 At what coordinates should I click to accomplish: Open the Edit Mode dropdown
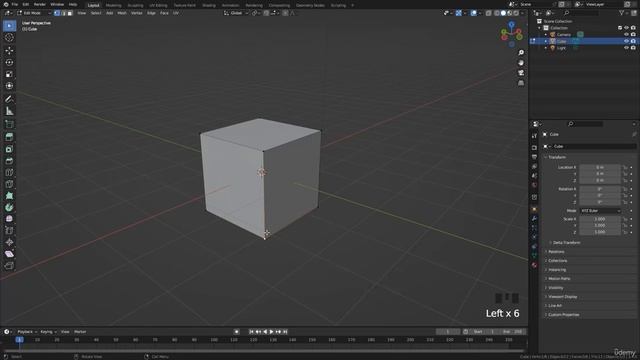point(34,13)
